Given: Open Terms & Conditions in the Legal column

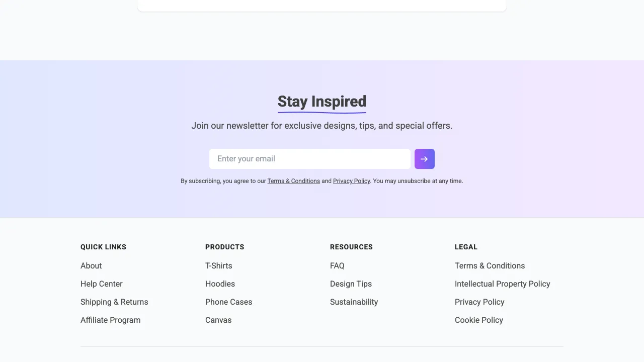Looking at the screenshot, I should [490, 265].
